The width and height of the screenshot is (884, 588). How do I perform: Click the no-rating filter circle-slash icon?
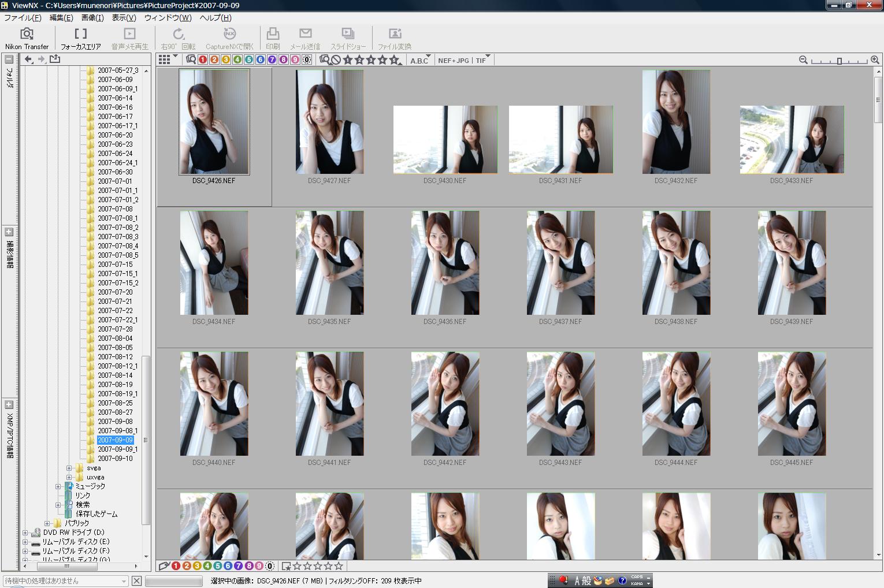(336, 59)
